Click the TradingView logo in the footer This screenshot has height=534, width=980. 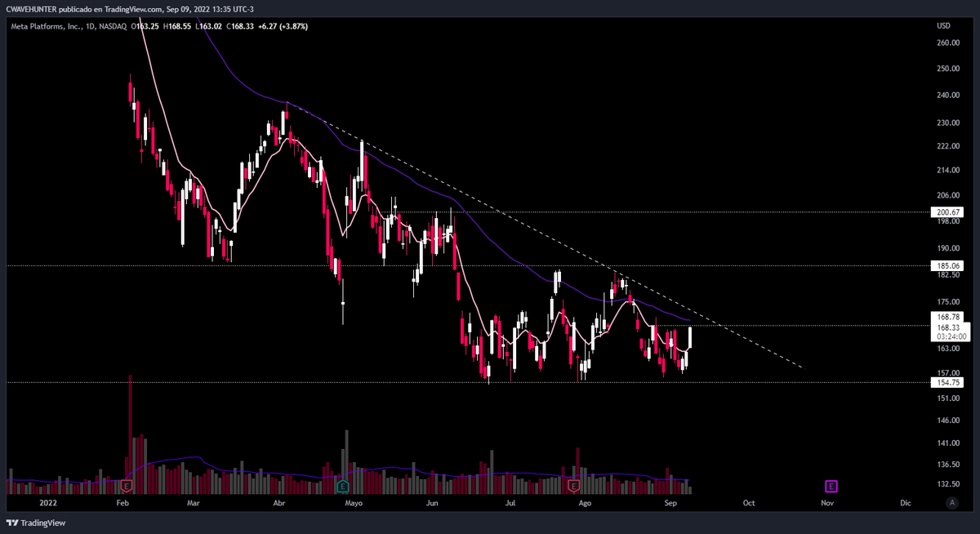click(35, 523)
